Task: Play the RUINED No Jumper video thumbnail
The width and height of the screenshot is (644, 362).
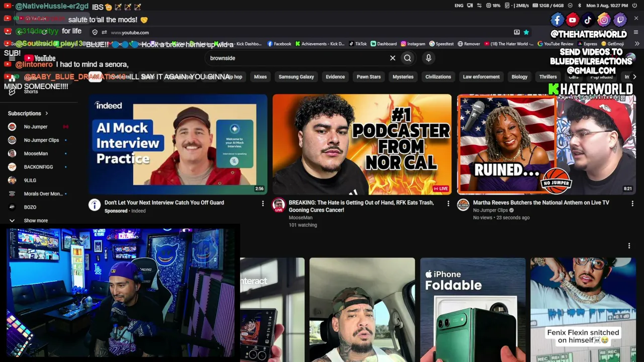Action: coord(546,144)
